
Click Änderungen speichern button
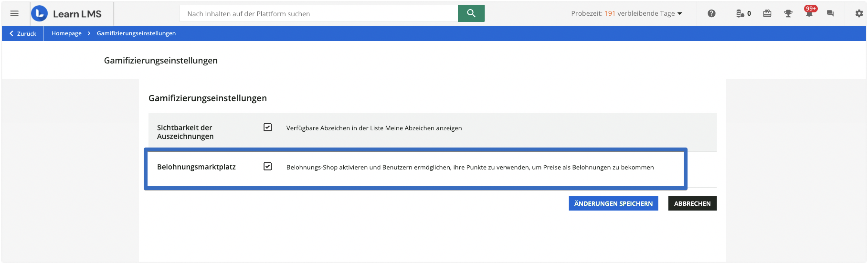[613, 203]
